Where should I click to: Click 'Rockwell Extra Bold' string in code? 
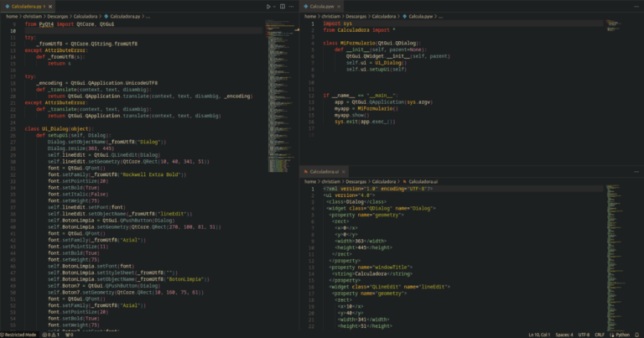[x=153, y=174]
